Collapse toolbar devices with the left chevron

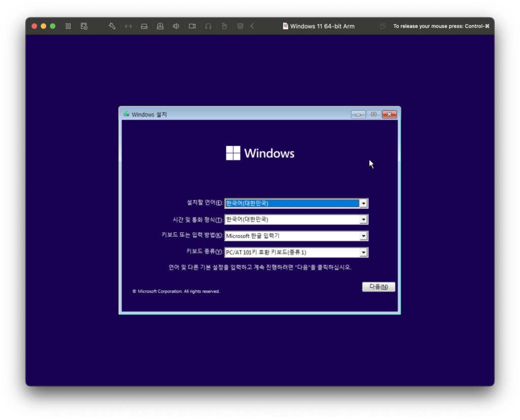pyautogui.click(x=252, y=26)
